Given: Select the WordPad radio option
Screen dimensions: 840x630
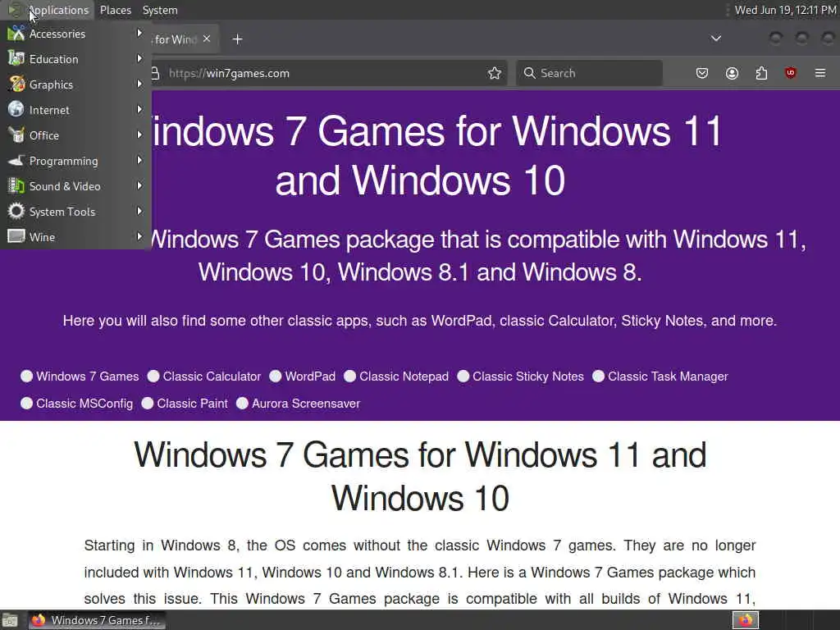Looking at the screenshot, I should (x=276, y=376).
